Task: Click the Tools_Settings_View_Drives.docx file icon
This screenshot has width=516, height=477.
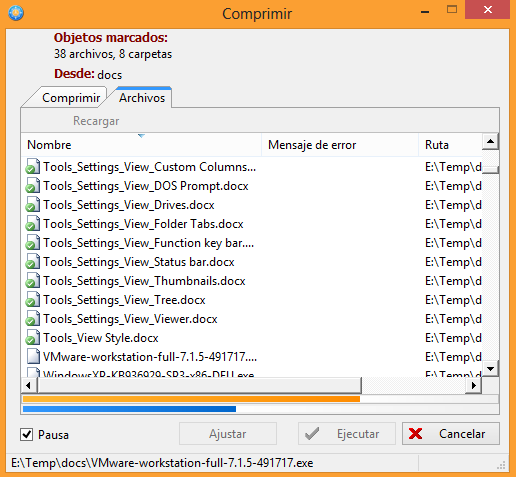Action: pos(33,205)
